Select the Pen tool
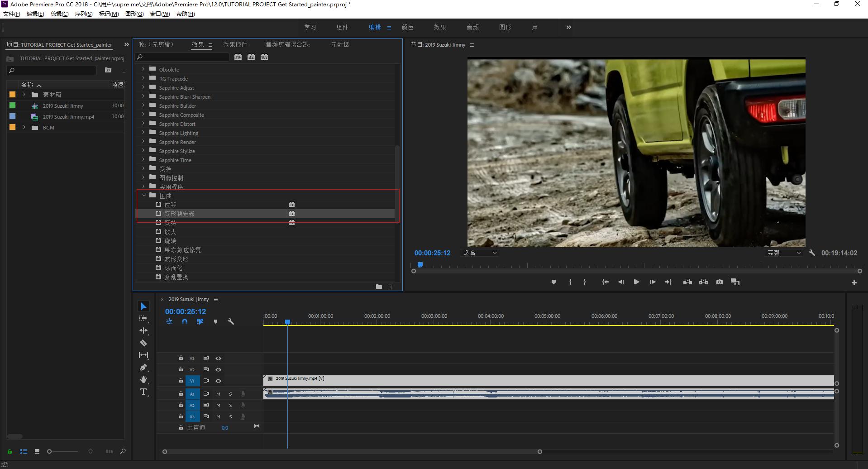The image size is (868, 469). click(x=143, y=368)
